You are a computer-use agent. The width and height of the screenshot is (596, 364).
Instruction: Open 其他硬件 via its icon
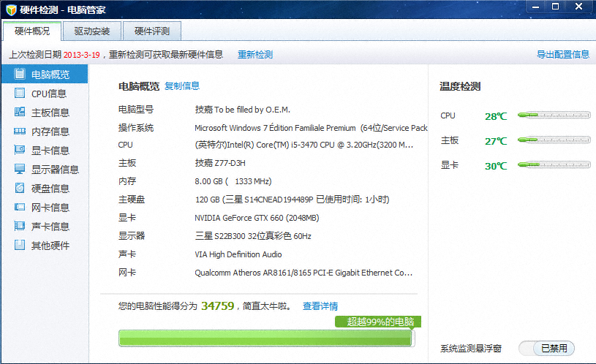point(20,246)
